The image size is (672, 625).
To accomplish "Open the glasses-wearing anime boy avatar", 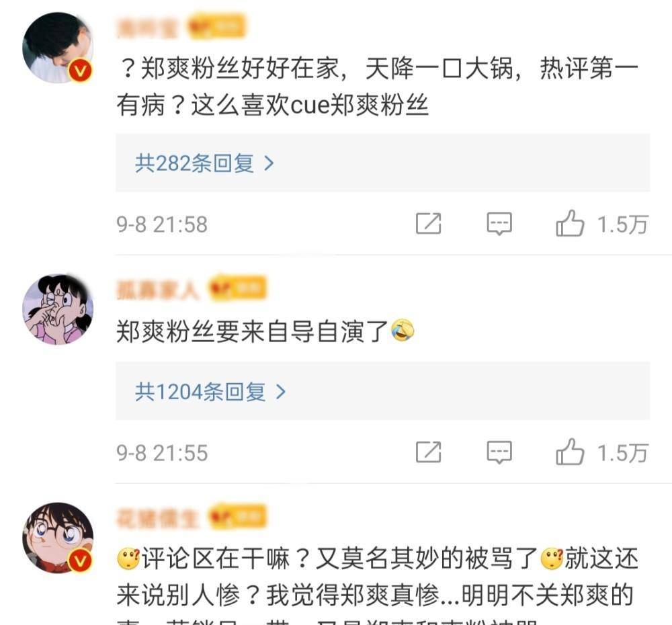I will point(58,538).
